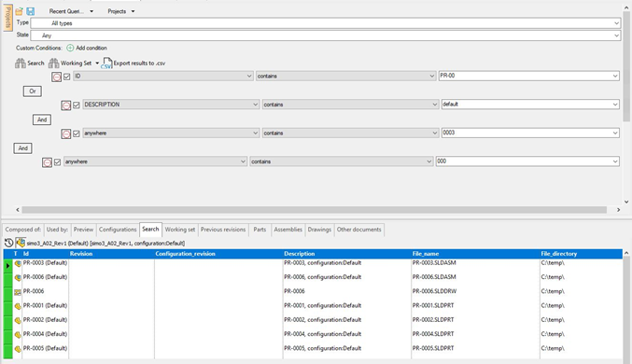
Task: Click the save query floppy icon
Action: pos(30,11)
